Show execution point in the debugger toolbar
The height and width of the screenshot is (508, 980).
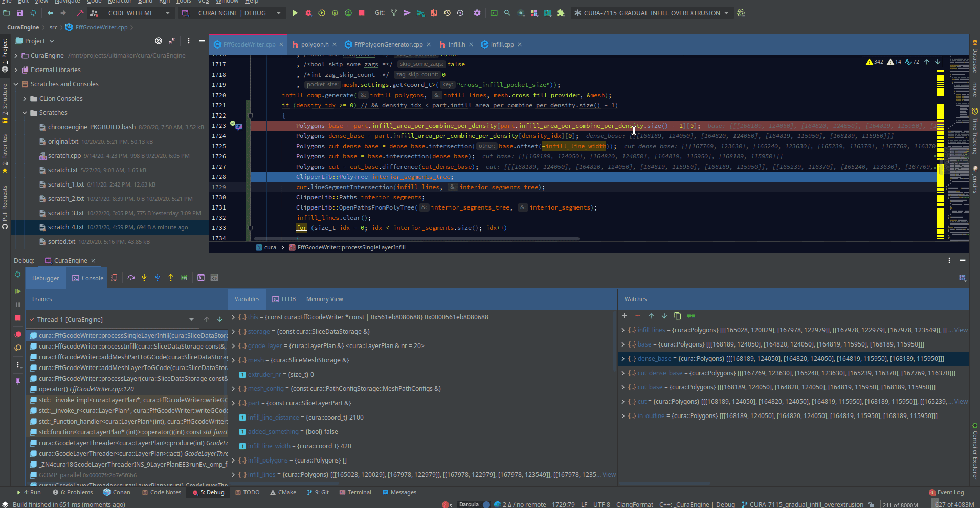pyautogui.click(x=114, y=278)
